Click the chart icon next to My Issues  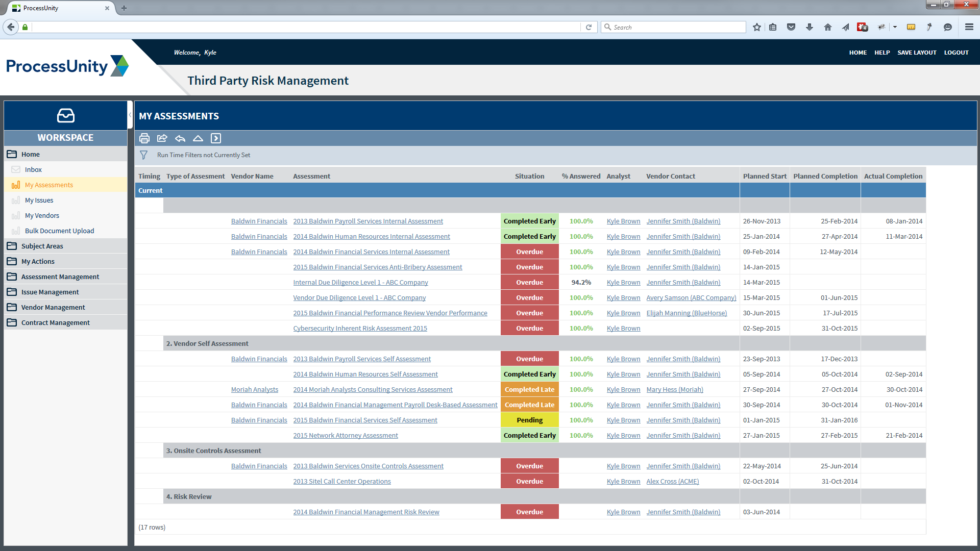coord(16,200)
